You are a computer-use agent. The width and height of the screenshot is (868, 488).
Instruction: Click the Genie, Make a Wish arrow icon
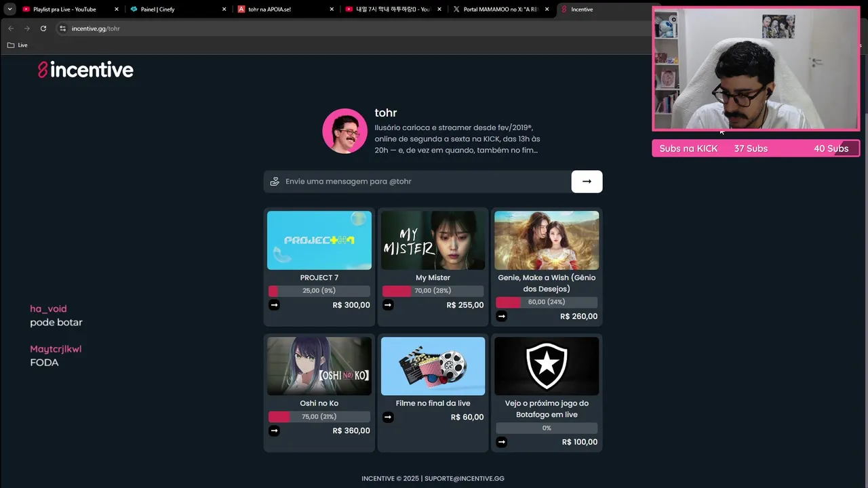(501, 316)
